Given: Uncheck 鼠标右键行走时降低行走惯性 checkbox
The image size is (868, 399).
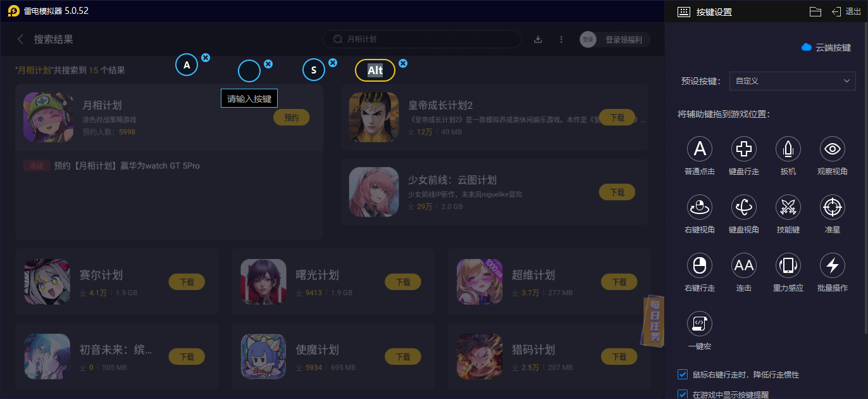Looking at the screenshot, I should tap(683, 374).
